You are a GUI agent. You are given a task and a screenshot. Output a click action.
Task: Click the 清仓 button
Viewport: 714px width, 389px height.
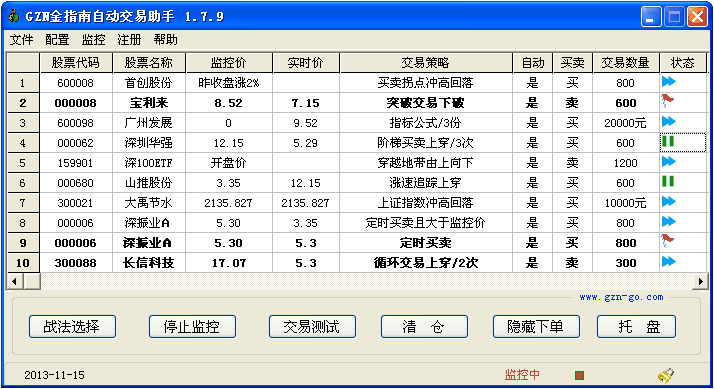click(424, 327)
